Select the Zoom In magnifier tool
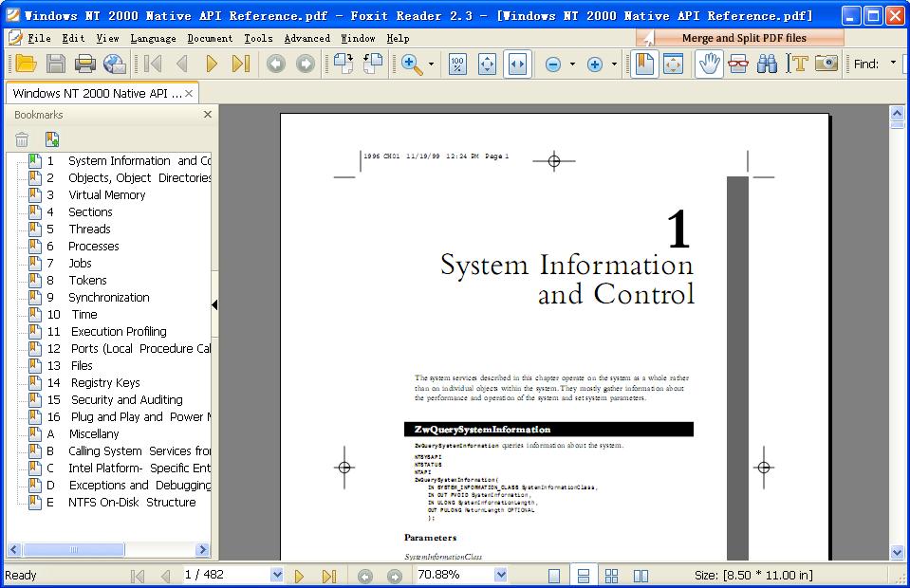Viewport: 910px width, 588px height. point(412,64)
